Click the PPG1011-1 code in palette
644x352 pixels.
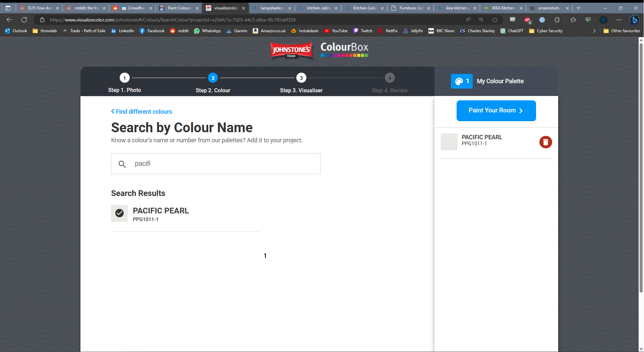474,144
